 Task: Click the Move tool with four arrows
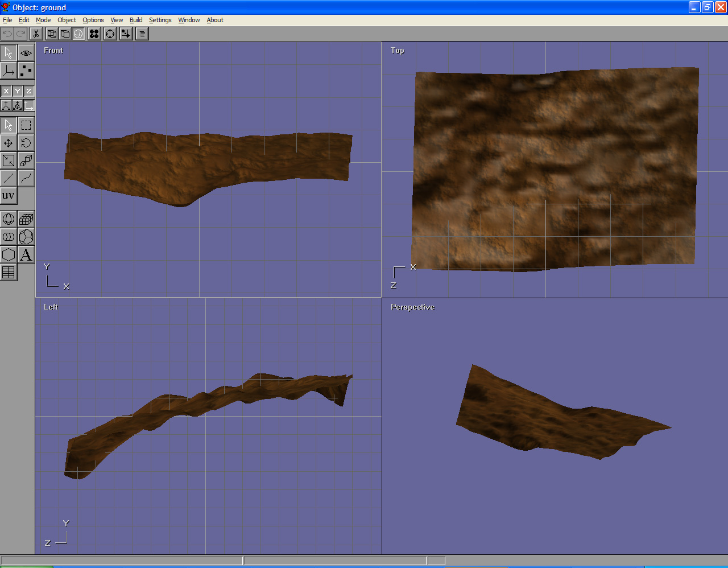pyautogui.click(x=9, y=143)
